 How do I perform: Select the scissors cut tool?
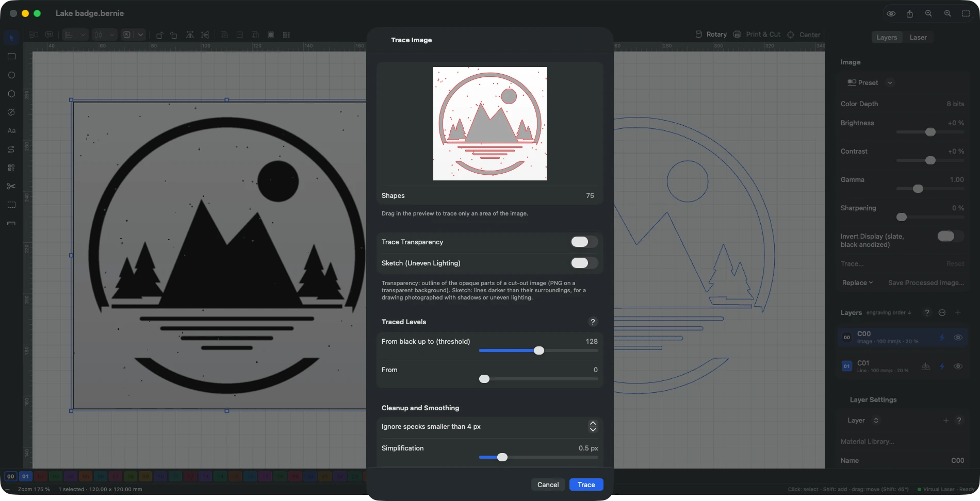click(x=11, y=186)
